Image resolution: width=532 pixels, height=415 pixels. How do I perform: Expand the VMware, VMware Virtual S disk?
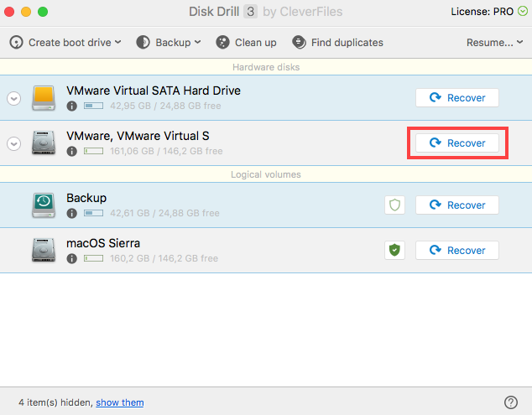(x=14, y=143)
